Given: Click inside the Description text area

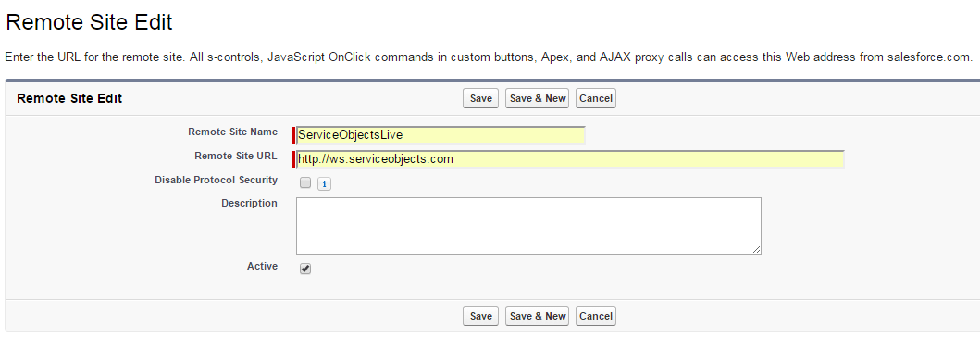Looking at the screenshot, I should [528, 226].
